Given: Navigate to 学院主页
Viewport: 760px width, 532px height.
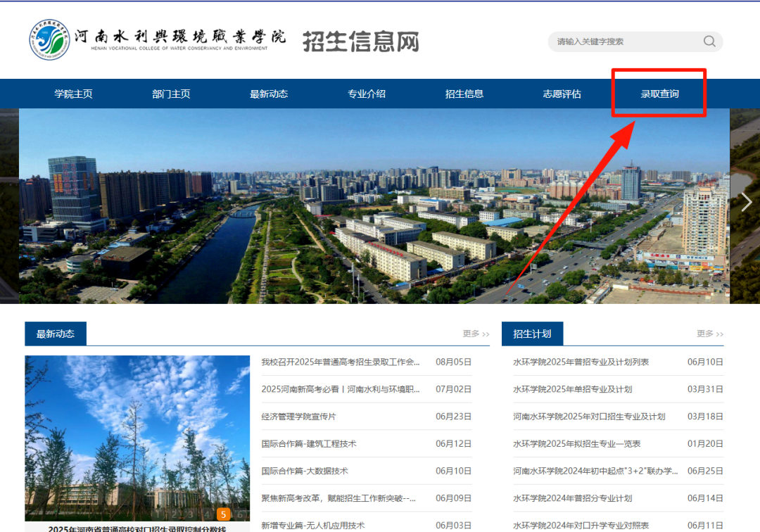Looking at the screenshot, I should click(x=74, y=94).
